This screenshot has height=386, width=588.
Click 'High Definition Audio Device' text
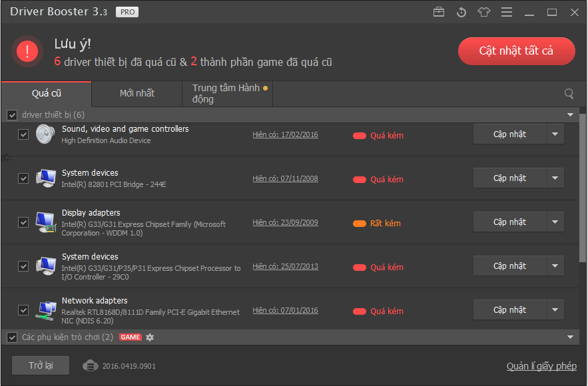(106, 140)
